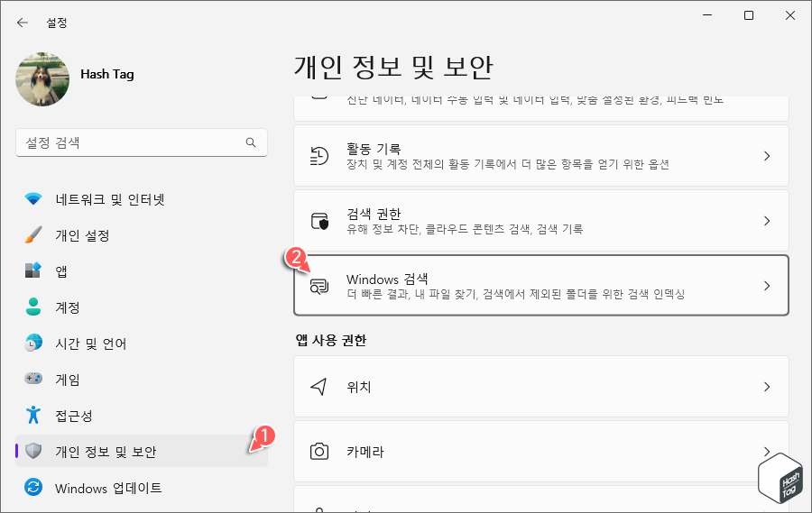Maximize the 설정 window
This screenshot has width=812, height=513.
[x=749, y=15]
